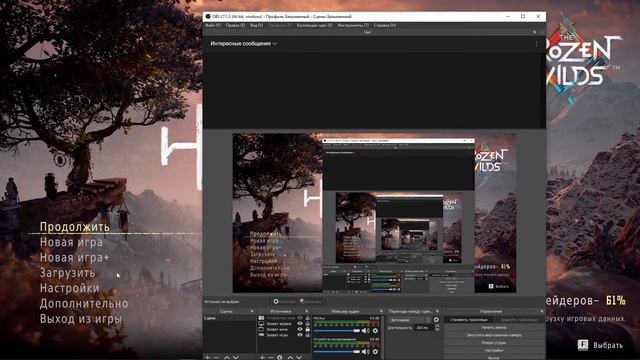Open Настройки button in Управление panel
The image size is (640, 360).
(494, 350)
